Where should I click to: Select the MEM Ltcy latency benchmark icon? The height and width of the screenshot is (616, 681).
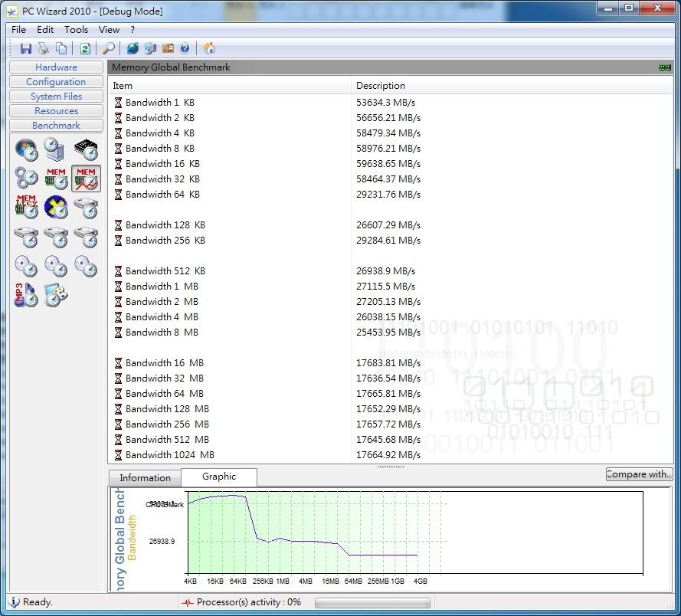(x=27, y=207)
